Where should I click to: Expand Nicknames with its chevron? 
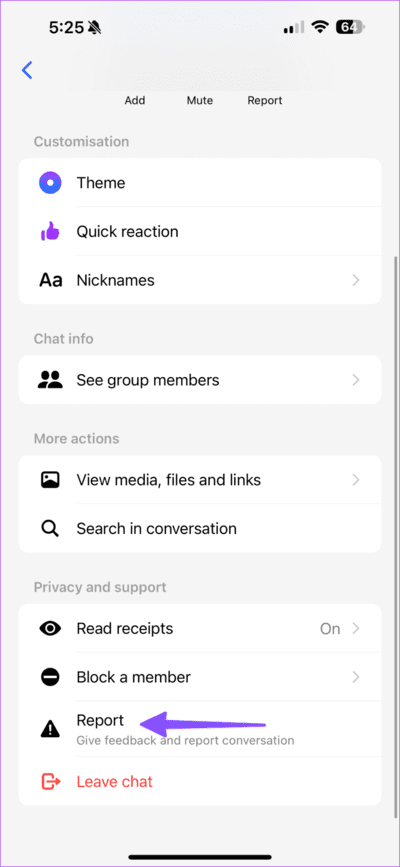click(x=356, y=280)
